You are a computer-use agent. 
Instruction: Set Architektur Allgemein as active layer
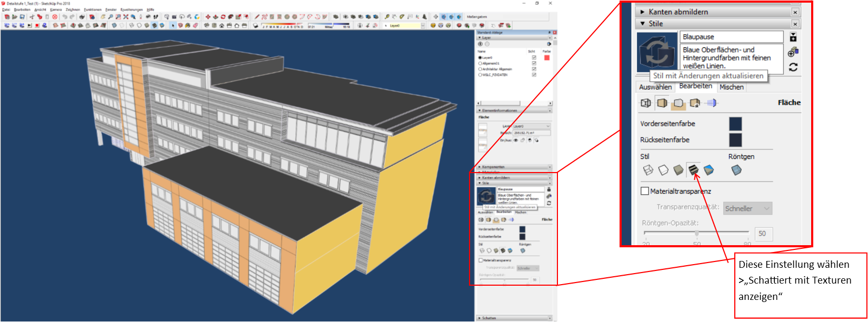coord(480,69)
